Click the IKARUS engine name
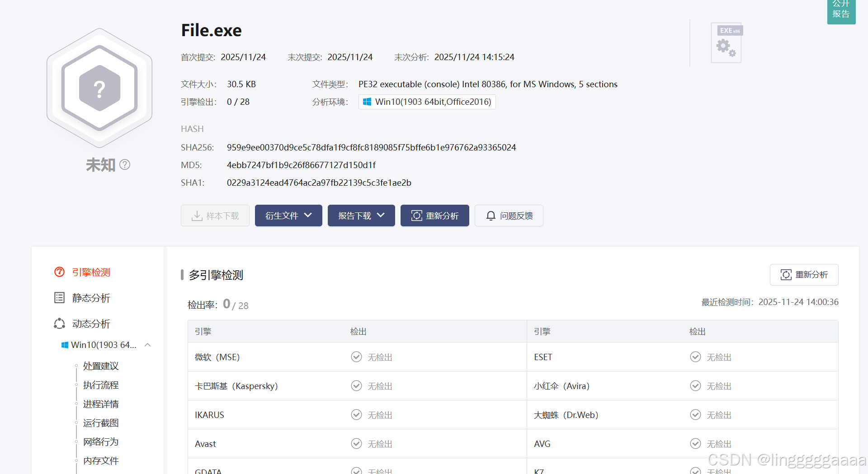This screenshot has width=868, height=474. 209,415
